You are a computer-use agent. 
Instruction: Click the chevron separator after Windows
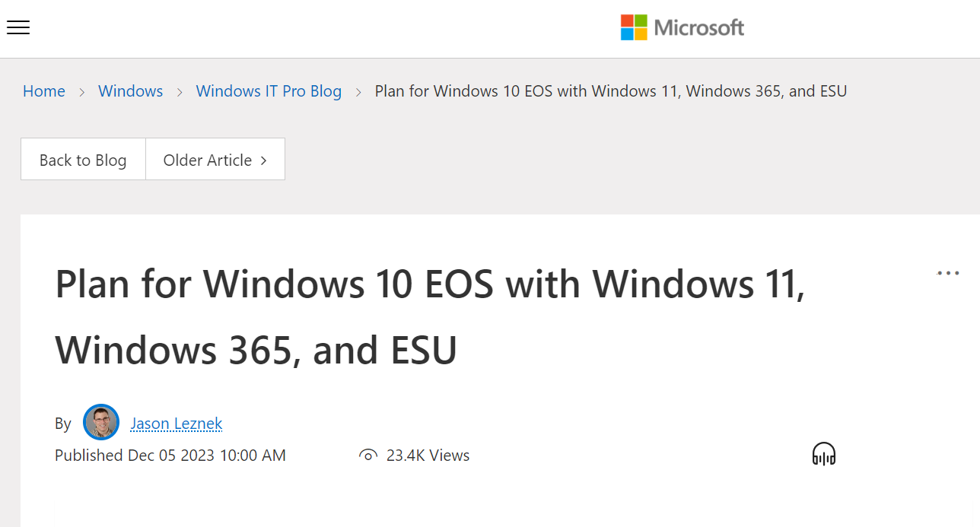[179, 91]
